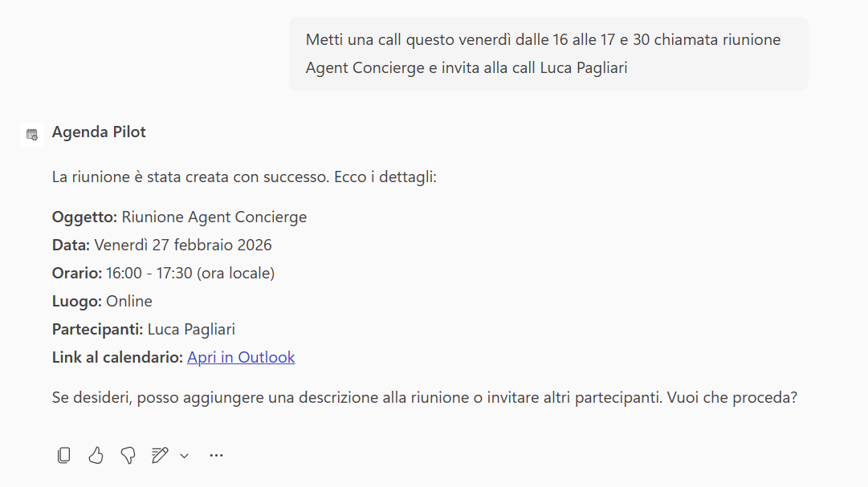
Task: Click the date 'Venerdì 27 febbraio 2026'
Action: tap(183, 246)
